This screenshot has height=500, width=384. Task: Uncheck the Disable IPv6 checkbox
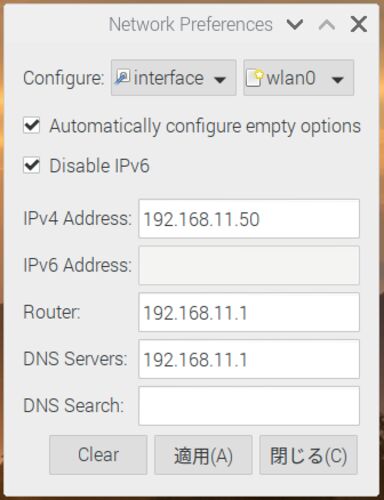(x=32, y=165)
